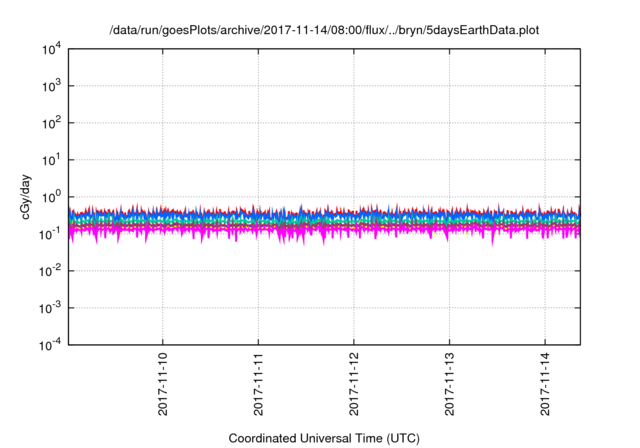Image resolution: width=640 pixels, height=448 pixels.
Task: Click the 10^4 y-axis tick label
Action: coord(52,49)
